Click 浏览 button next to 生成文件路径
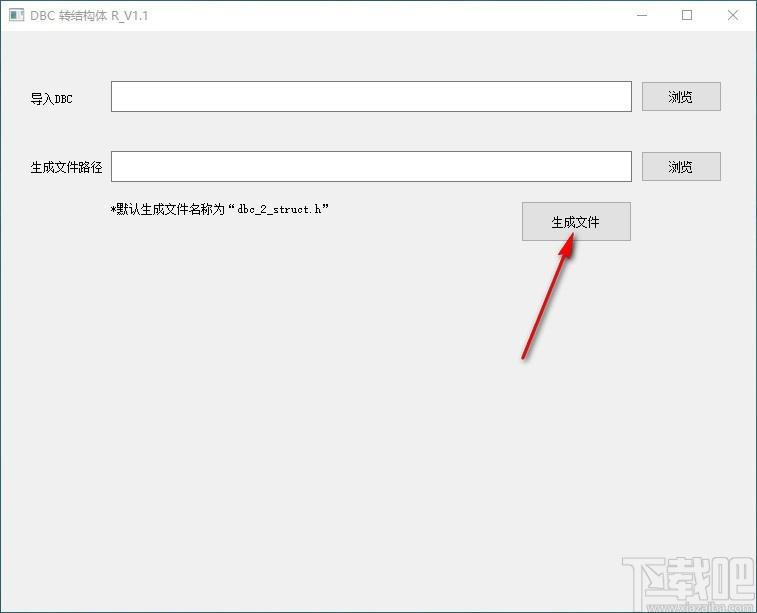This screenshot has height=613, width=757. pyautogui.click(x=681, y=167)
